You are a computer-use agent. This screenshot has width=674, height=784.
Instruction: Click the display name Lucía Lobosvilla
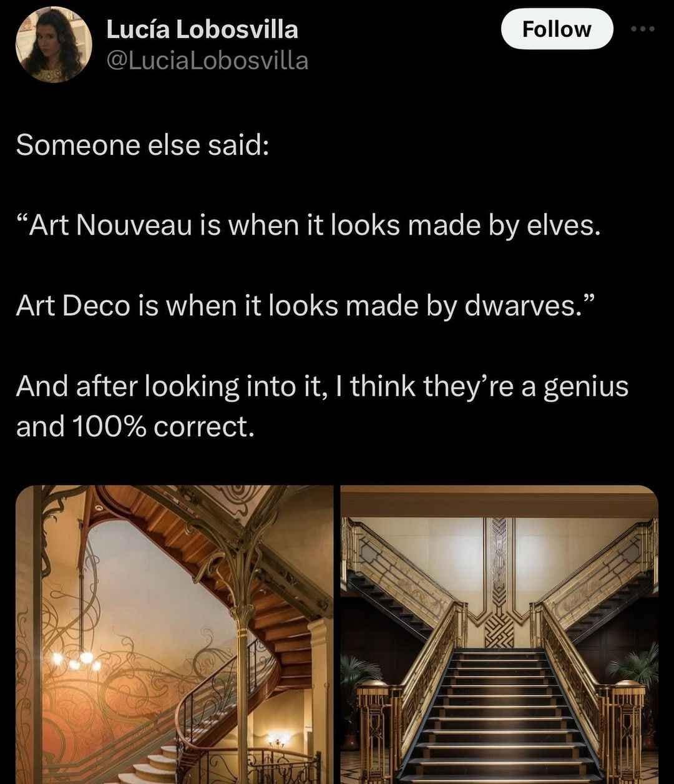click(202, 29)
